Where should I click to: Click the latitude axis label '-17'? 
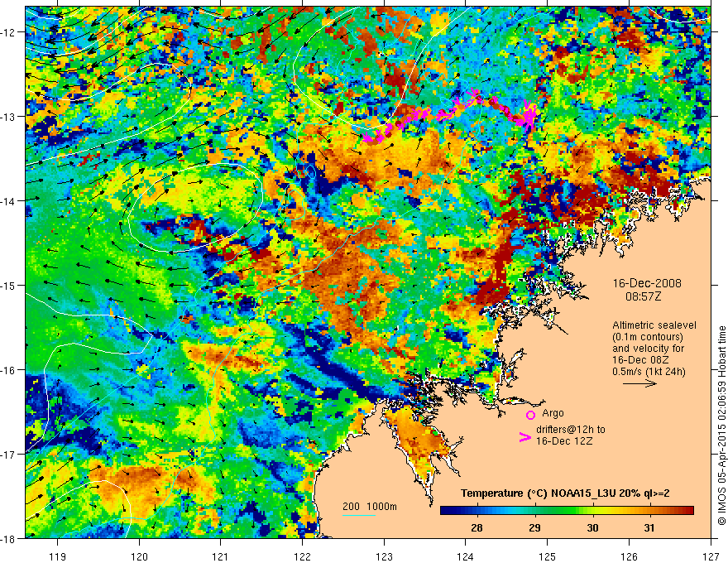(x=8, y=454)
